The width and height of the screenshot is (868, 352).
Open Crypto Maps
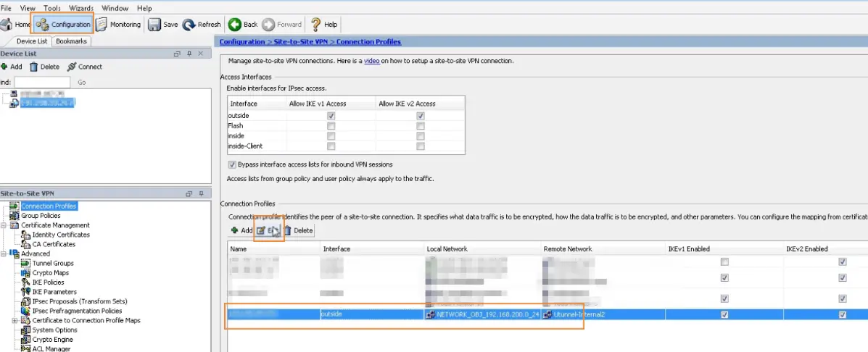pos(50,273)
